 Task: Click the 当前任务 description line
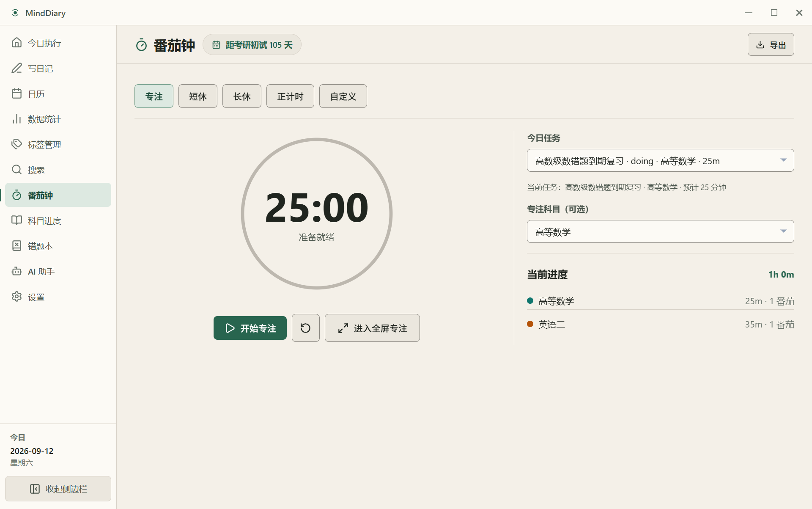point(626,187)
